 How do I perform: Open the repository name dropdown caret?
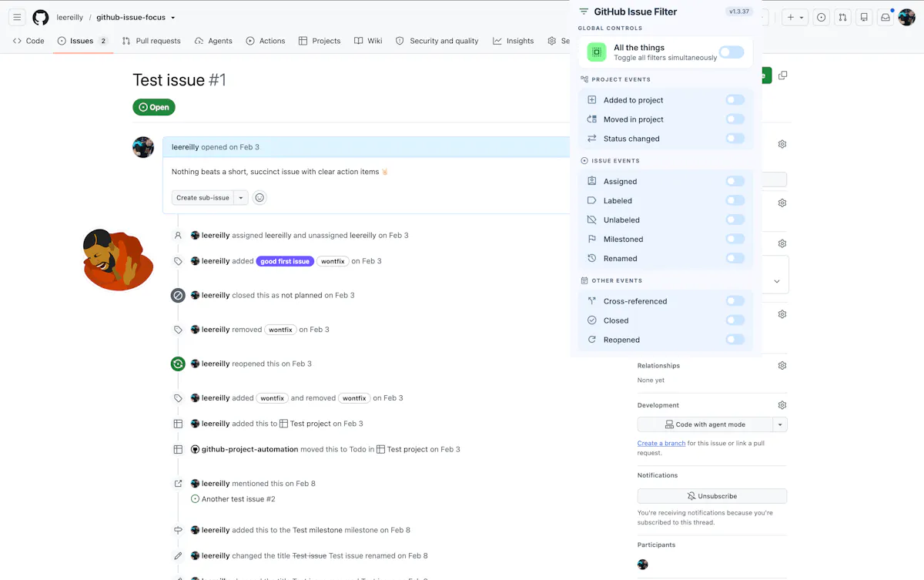pyautogui.click(x=173, y=18)
